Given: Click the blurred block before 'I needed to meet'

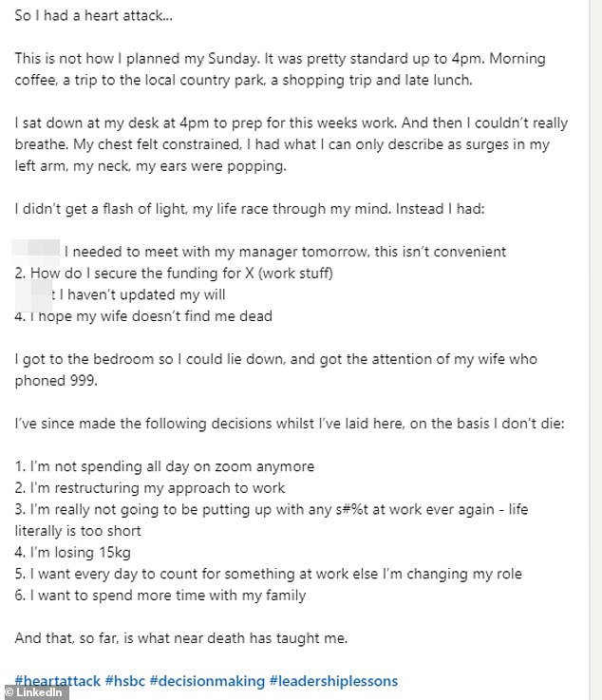Looking at the screenshot, I should click(36, 252).
